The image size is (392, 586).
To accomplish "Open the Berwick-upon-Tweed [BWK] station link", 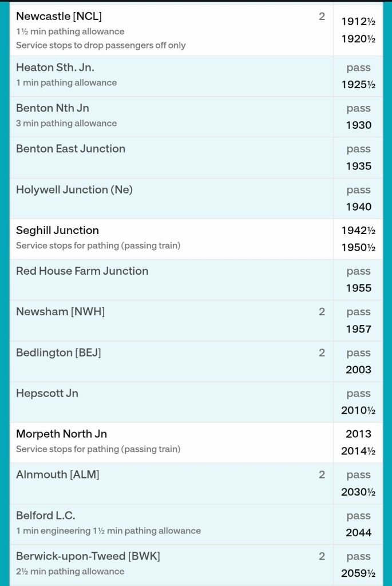I will point(88,556).
